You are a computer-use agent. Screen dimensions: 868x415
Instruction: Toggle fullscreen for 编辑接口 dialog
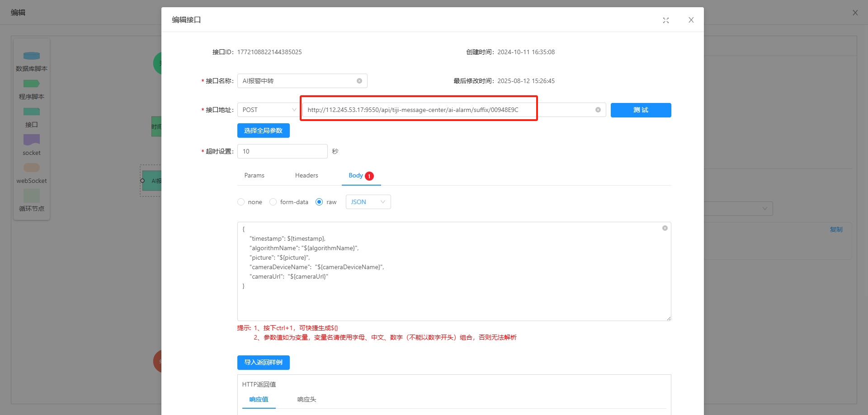pyautogui.click(x=666, y=20)
